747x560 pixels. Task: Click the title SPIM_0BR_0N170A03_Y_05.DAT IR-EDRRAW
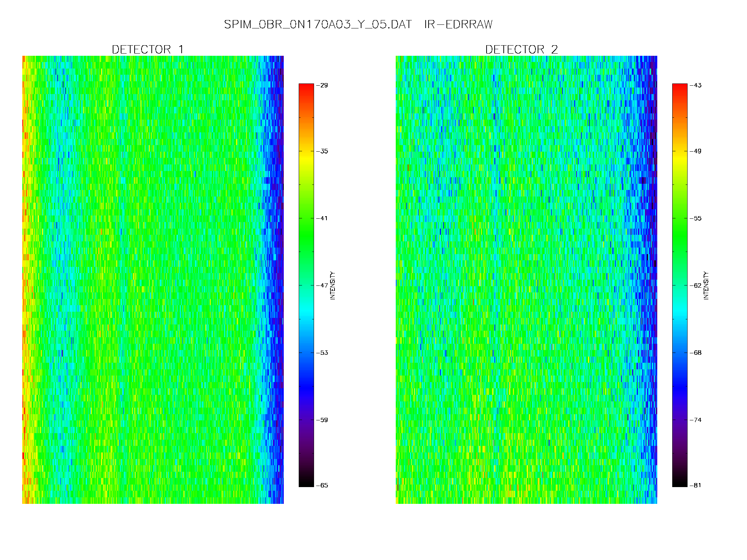click(x=358, y=24)
